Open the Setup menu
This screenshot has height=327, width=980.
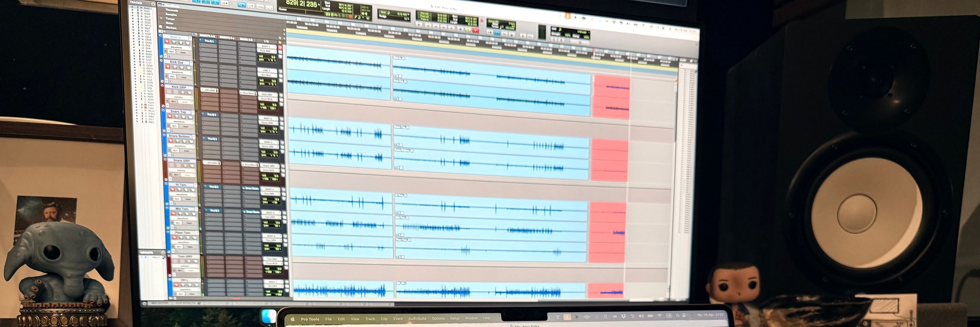[455, 318]
